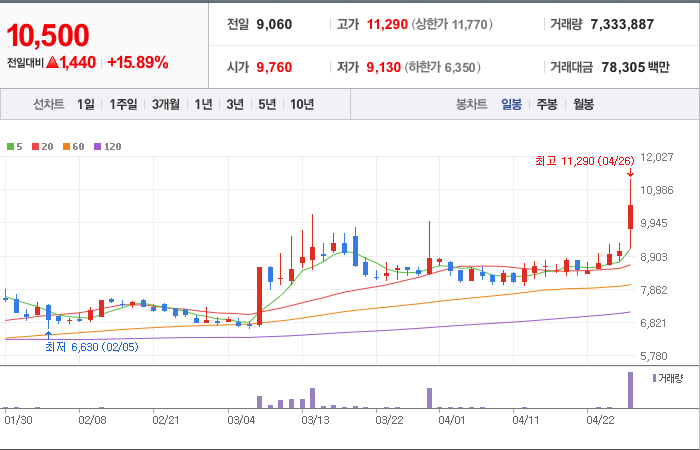Click the 12,027 price axis label

click(656, 157)
